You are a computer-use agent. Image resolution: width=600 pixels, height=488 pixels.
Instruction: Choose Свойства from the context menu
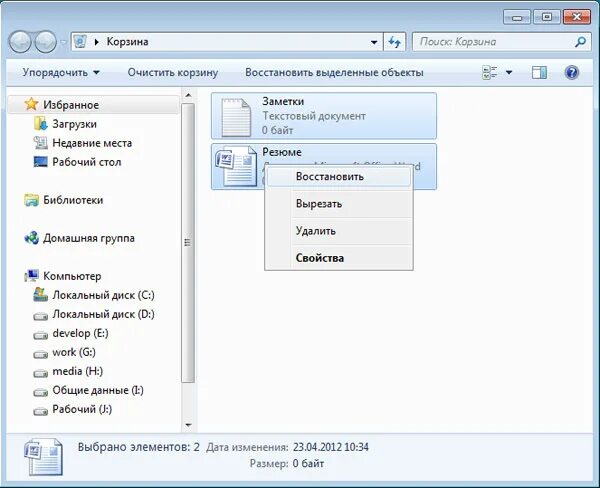[339, 258]
